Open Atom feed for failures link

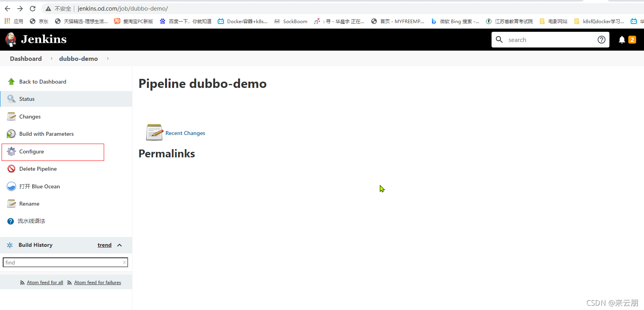[97, 283]
